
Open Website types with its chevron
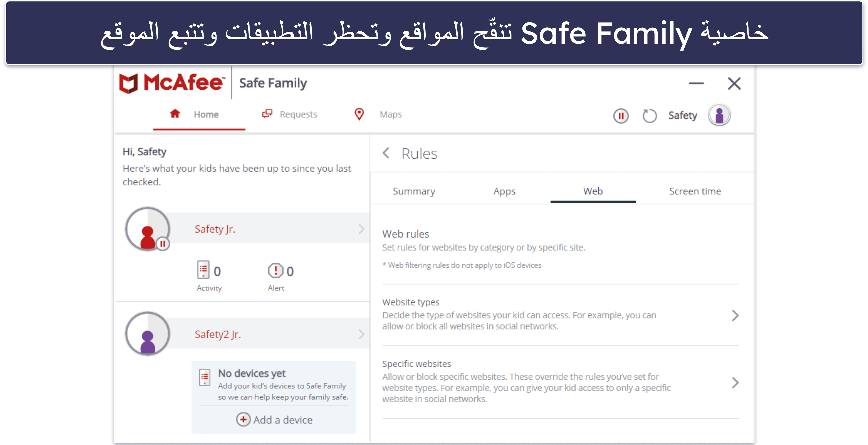[x=735, y=316]
